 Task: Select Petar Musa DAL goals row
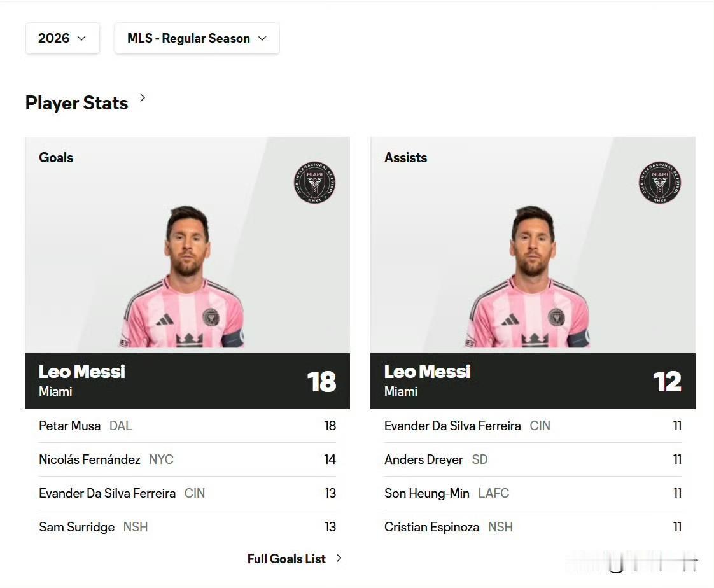coord(187,426)
